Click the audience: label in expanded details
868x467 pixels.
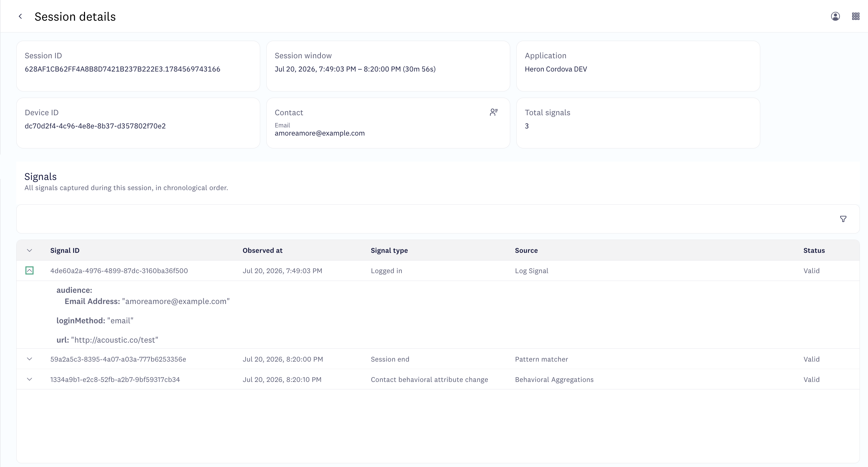pyautogui.click(x=74, y=290)
